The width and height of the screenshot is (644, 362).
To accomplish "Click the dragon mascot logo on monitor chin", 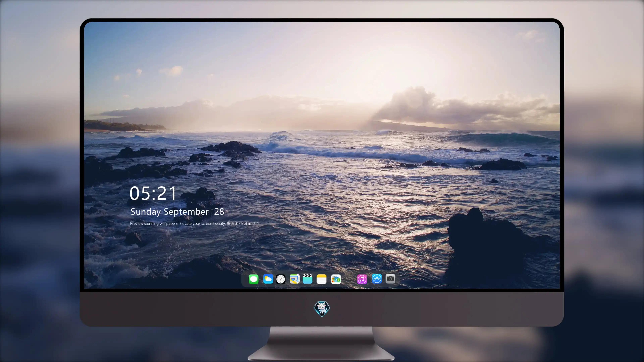I will coord(322,309).
